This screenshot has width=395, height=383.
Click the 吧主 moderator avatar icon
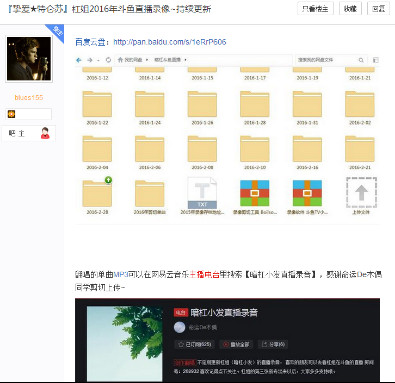[45, 133]
